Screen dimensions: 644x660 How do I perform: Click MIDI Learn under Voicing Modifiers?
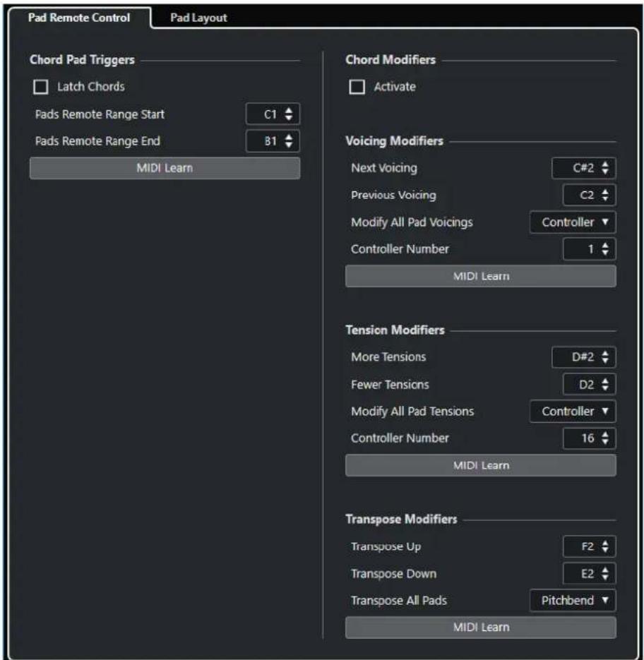pyautogui.click(x=481, y=276)
